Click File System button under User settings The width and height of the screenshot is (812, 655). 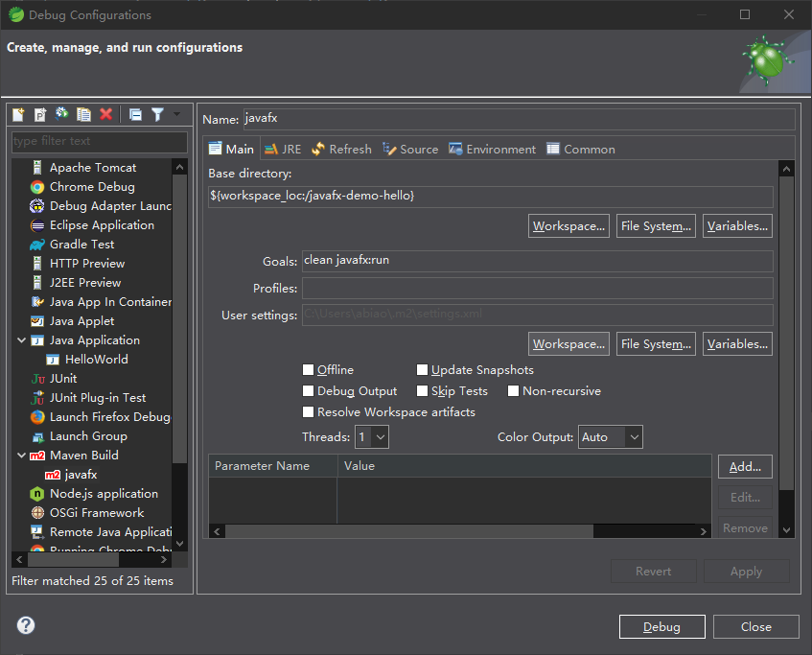[656, 344]
